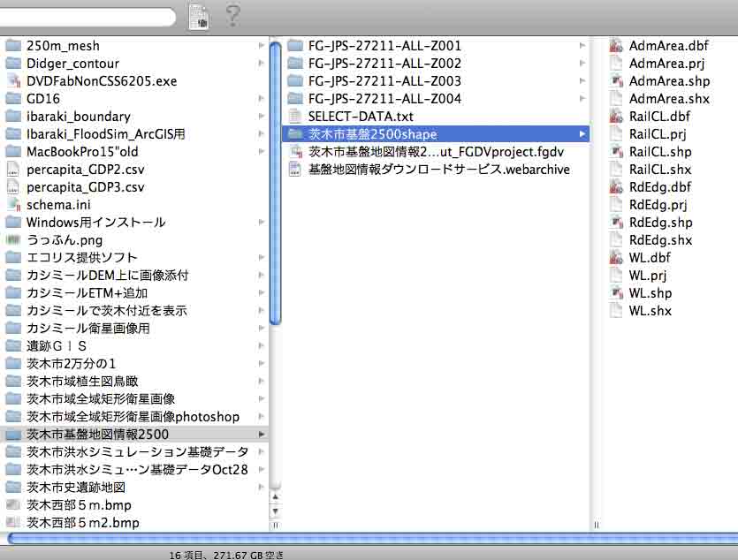Select the RdEdg.dbf file icon
Image resolution: width=738 pixels, height=560 pixels.
616,186
